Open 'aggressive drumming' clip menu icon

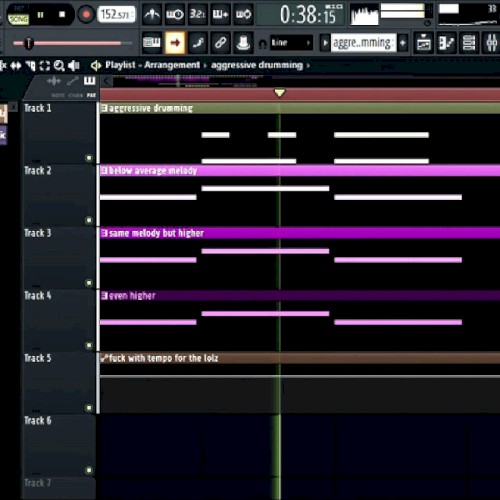(104, 108)
